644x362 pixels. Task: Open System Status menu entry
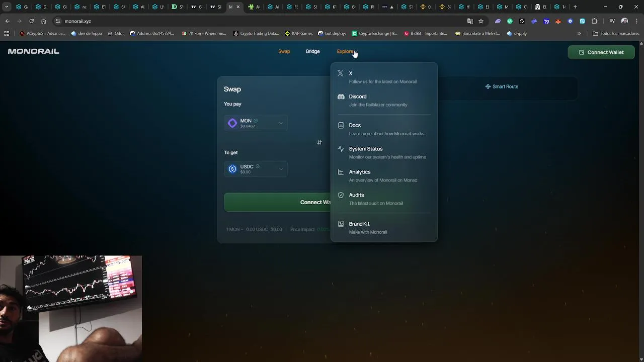[x=384, y=152]
